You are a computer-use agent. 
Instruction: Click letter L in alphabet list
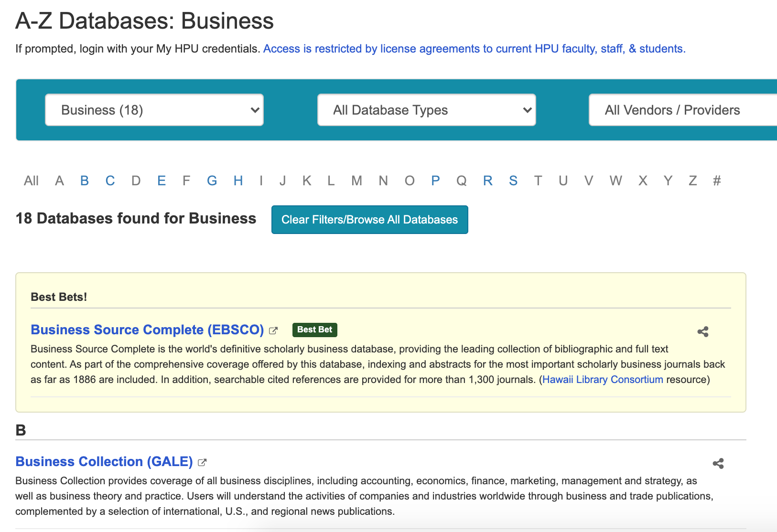pos(331,181)
